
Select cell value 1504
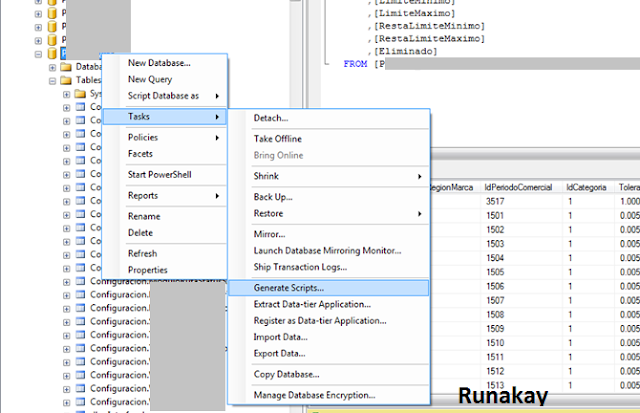495,258
